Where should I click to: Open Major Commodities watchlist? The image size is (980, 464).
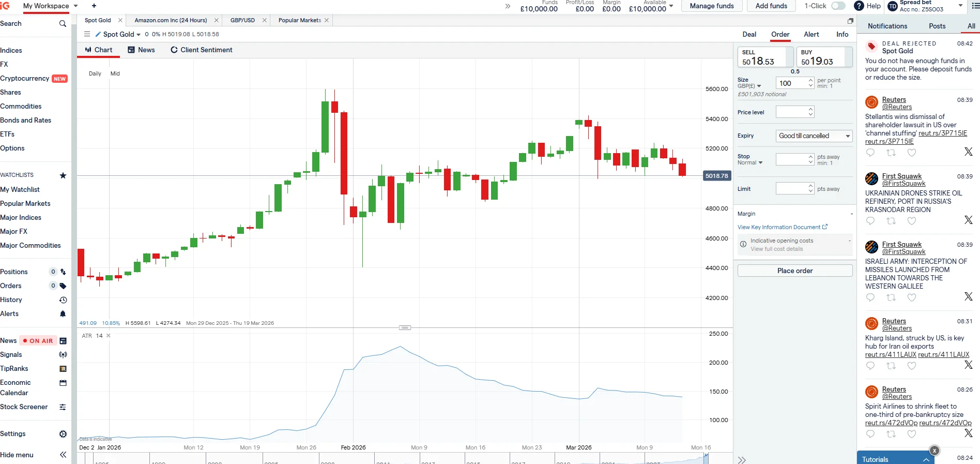(30, 246)
